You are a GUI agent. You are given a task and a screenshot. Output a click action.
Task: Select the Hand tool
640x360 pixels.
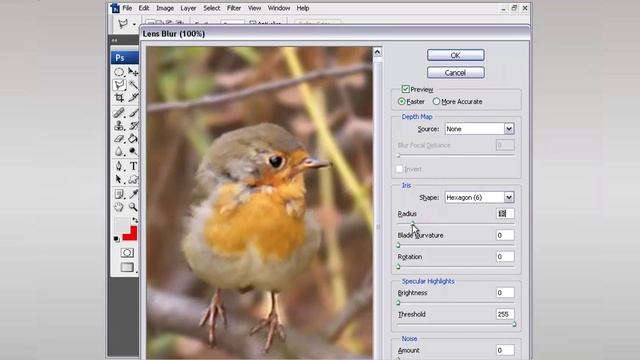[x=119, y=207]
